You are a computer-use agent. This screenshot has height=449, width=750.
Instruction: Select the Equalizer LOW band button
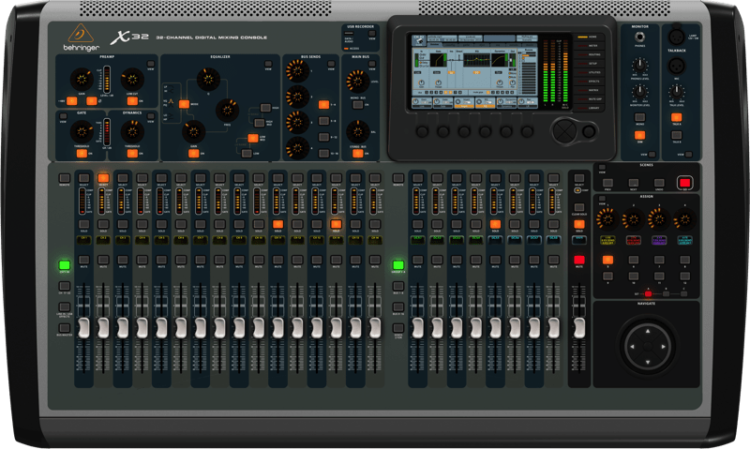[x=246, y=153]
